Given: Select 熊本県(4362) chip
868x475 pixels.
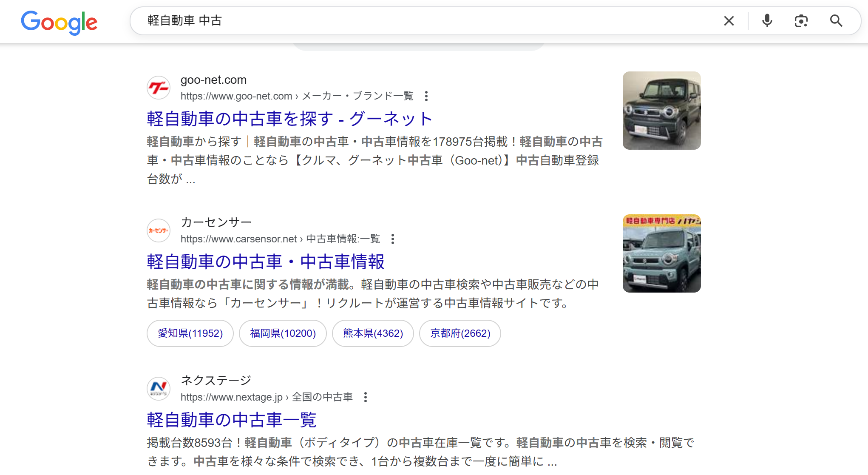Looking at the screenshot, I should click(373, 333).
